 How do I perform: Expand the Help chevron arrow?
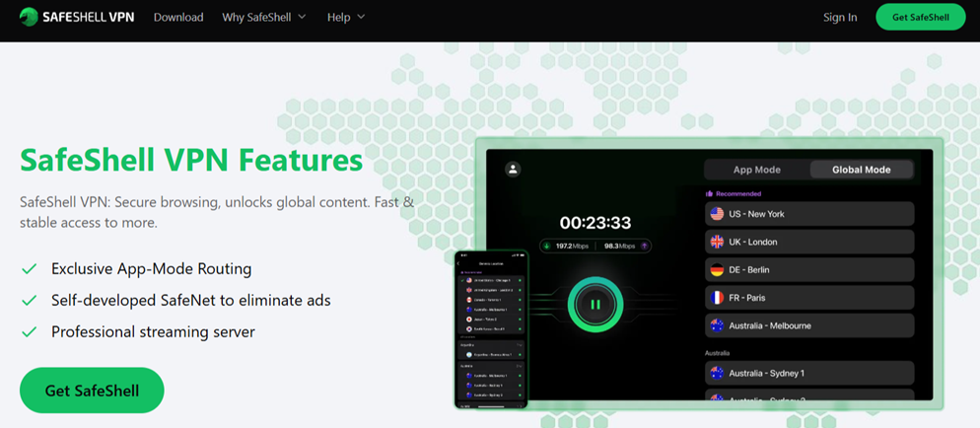click(x=361, y=17)
